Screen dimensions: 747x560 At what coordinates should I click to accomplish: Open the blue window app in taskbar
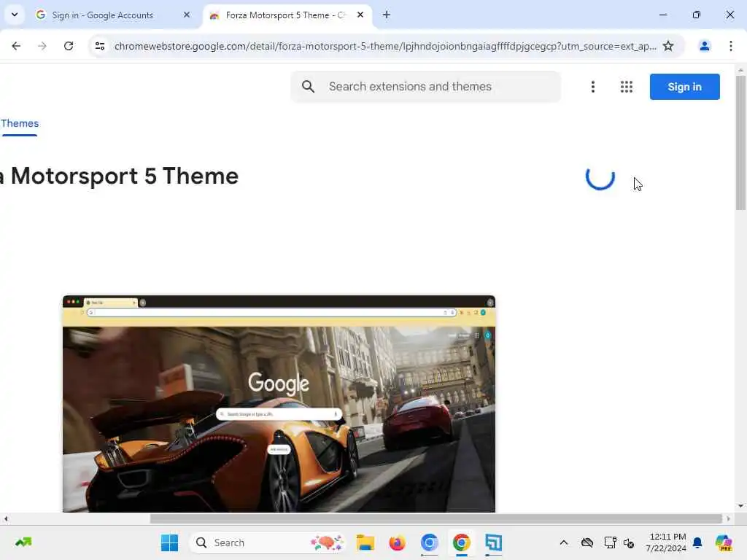[493, 542]
